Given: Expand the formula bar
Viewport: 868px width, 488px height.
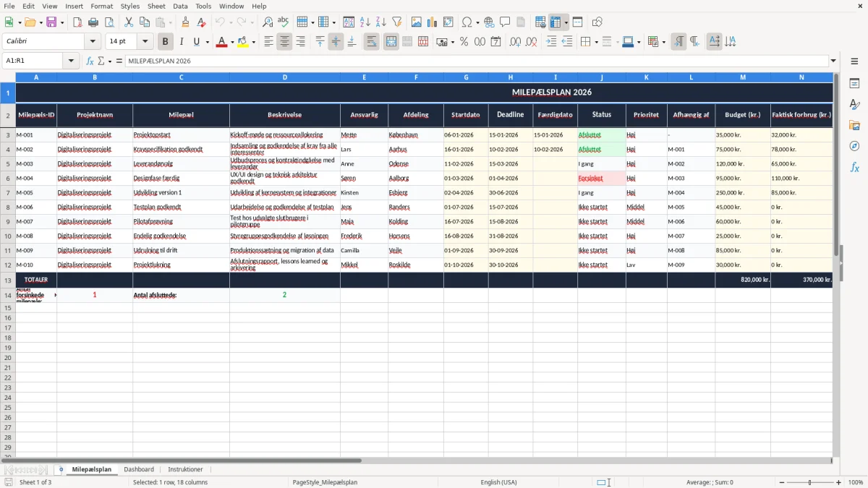Looking at the screenshot, I should [833, 61].
